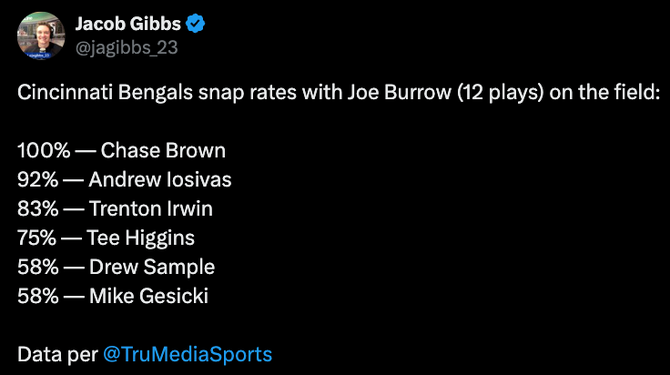
Task: Open the @jagibbs_23 handle
Action: click(x=126, y=47)
